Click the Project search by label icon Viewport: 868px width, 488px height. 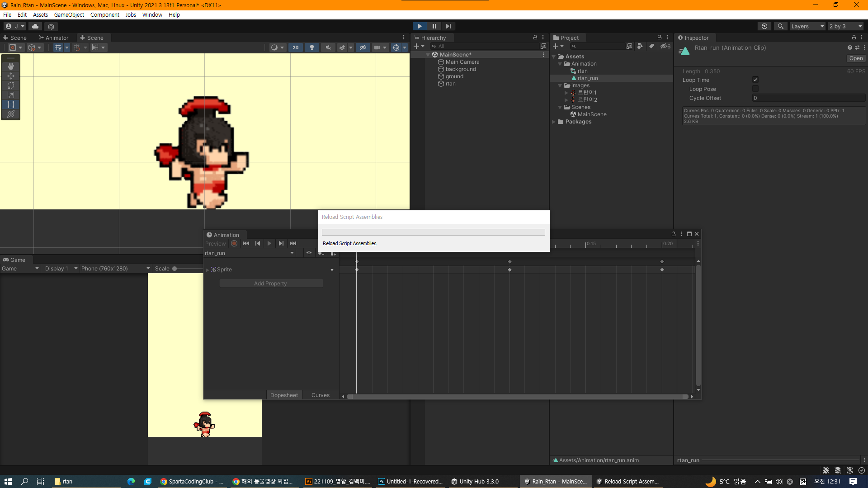coord(651,46)
